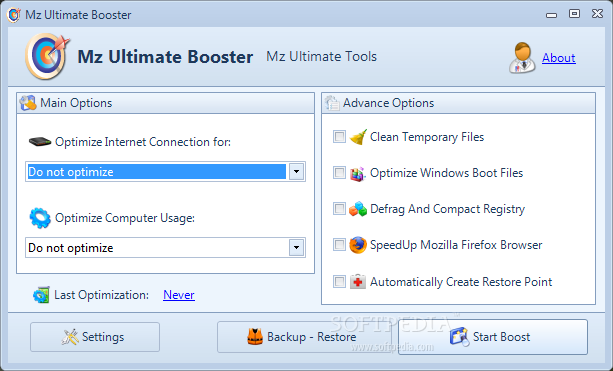Click the Clean Temporary Files label
Screen dimensions: 613x371
click(427, 137)
